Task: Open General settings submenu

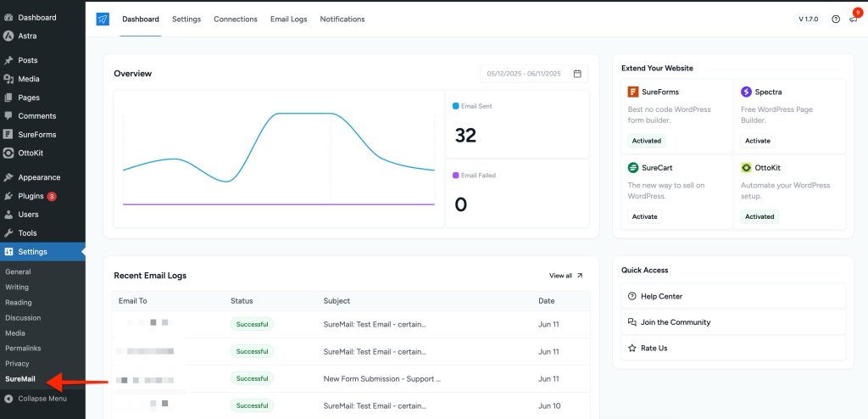Action: coord(19,272)
